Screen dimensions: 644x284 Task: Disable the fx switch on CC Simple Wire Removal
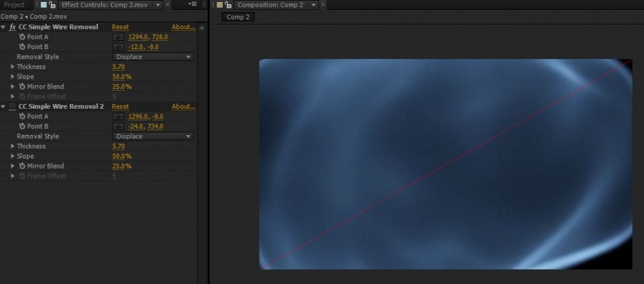click(13, 28)
